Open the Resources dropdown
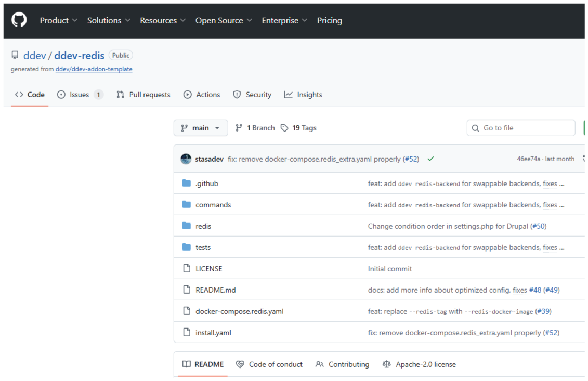This screenshot has width=588, height=381. (x=163, y=21)
